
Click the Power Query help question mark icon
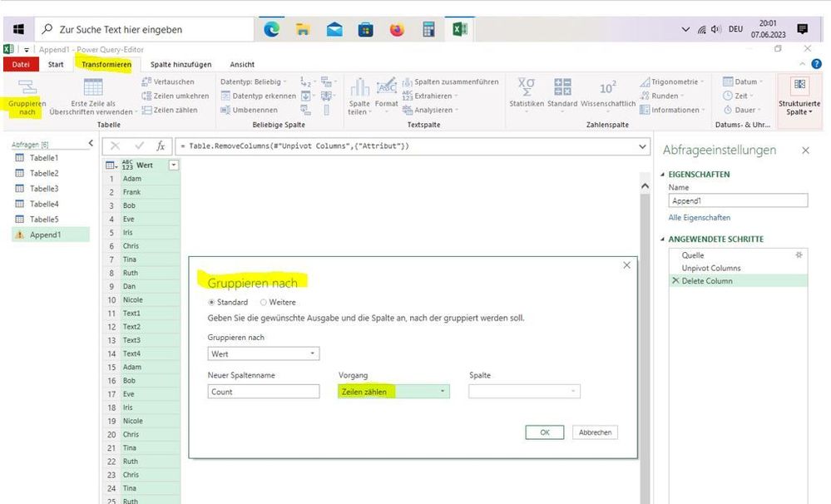pyautogui.click(x=816, y=64)
